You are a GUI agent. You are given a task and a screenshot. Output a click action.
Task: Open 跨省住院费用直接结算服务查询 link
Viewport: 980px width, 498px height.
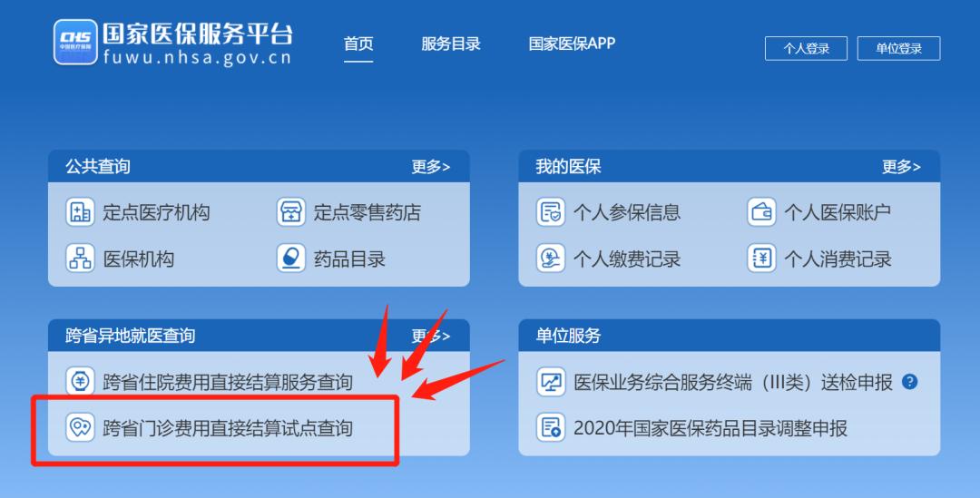[x=228, y=382]
